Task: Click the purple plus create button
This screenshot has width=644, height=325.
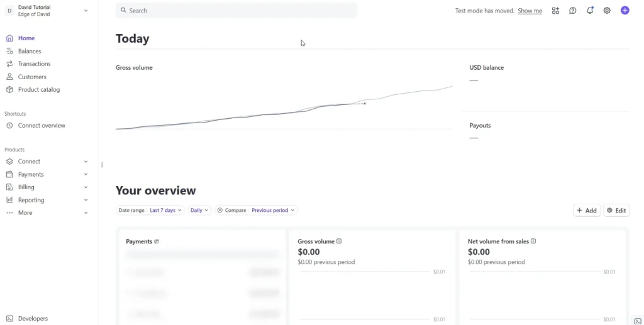Action: [x=625, y=11]
